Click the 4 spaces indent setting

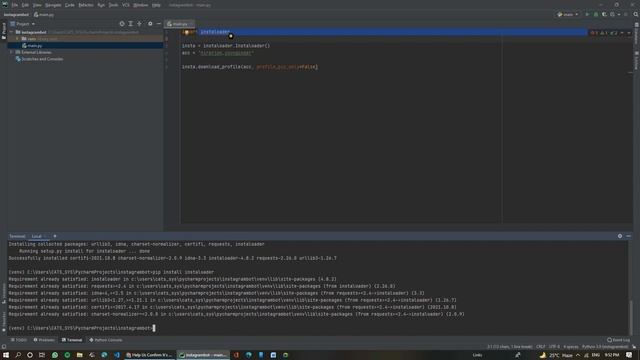pos(571,347)
